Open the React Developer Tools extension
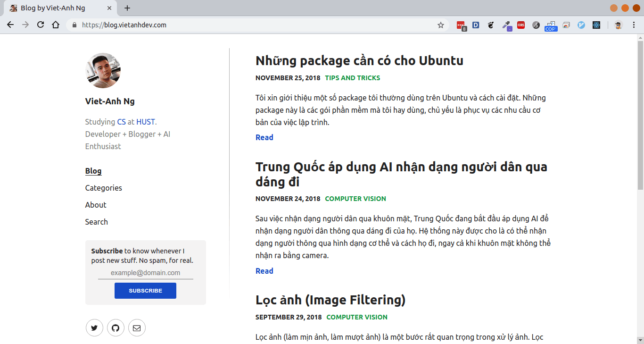The height and width of the screenshot is (344, 644). 596,25
